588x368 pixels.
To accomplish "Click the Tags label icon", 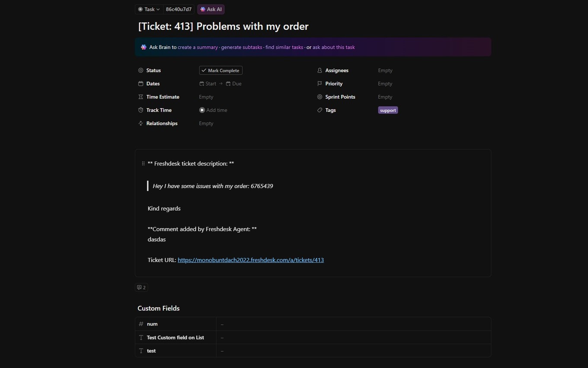I will (x=320, y=110).
